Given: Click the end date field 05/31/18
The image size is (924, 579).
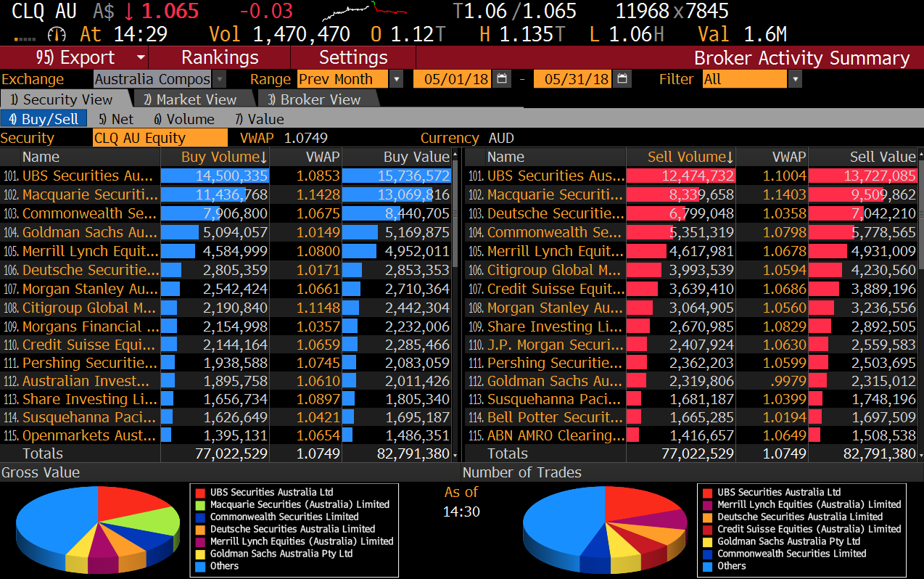Looking at the screenshot, I should point(574,79).
